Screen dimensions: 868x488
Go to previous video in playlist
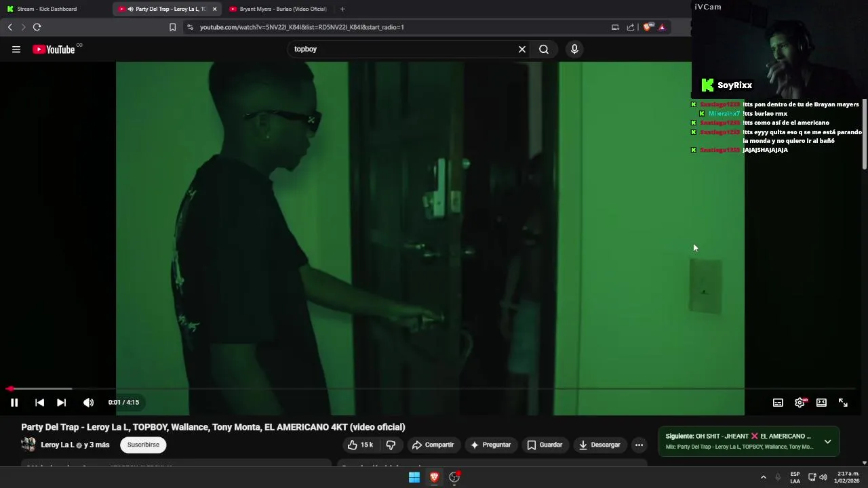pos(39,403)
